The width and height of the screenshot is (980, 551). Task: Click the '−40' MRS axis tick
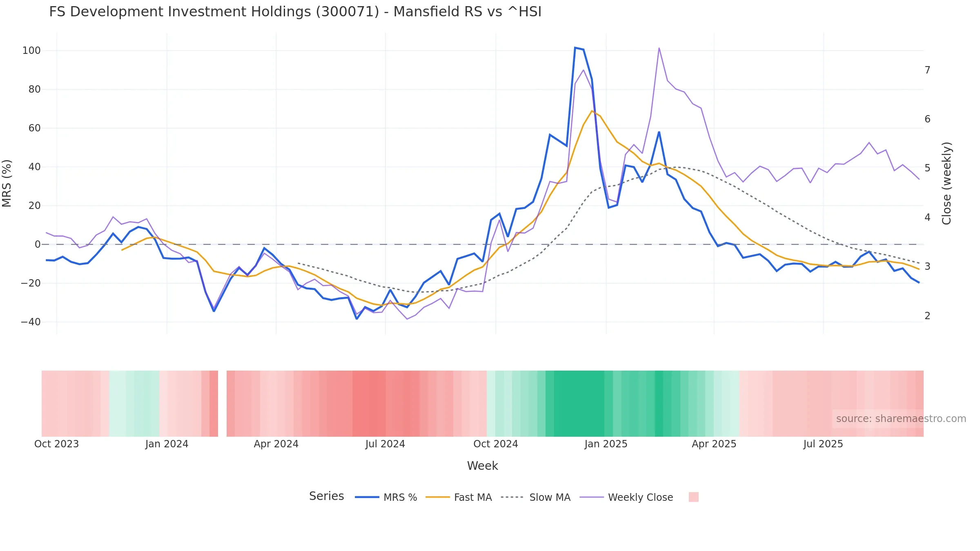coord(31,322)
